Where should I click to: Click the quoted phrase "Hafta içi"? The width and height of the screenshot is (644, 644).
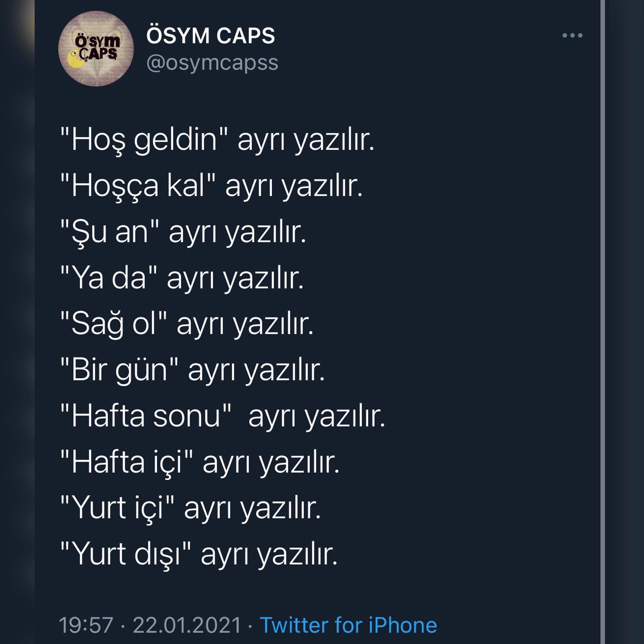127,462
